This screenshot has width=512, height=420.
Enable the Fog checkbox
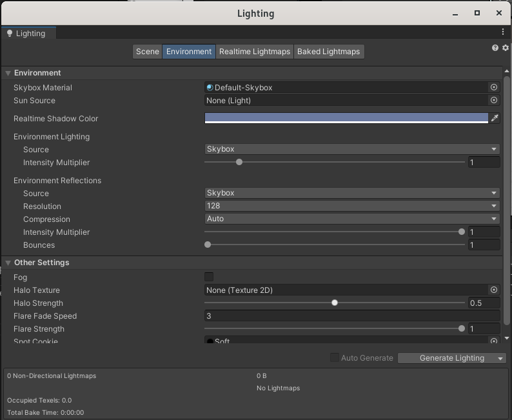click(x=209, y=277)
